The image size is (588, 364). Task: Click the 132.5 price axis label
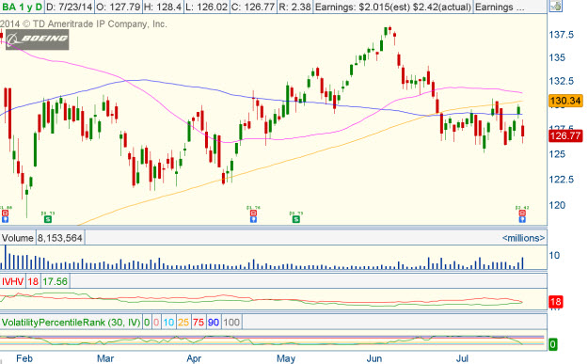[562, 81]
